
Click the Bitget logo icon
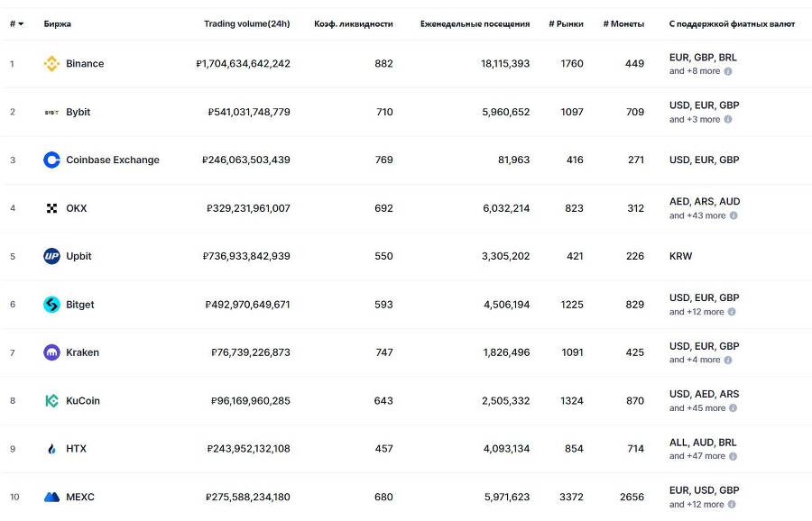tap(51, 305)
